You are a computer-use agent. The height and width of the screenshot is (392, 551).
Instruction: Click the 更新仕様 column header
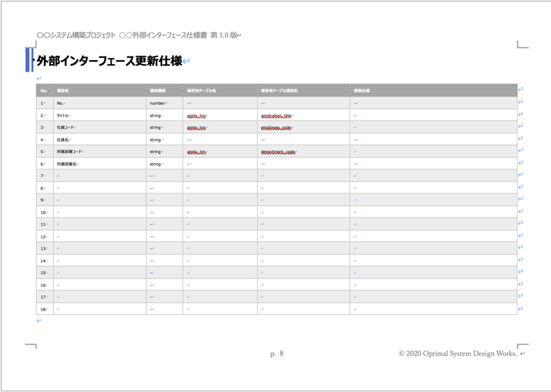(x=433, y=91)
